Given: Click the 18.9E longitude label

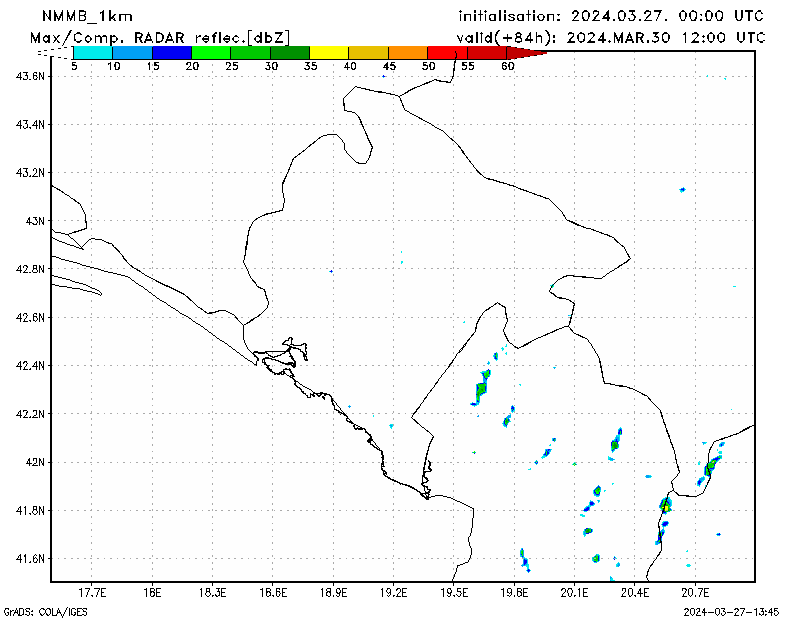Looking at the screenshot, I should click(x=333, y=593).
